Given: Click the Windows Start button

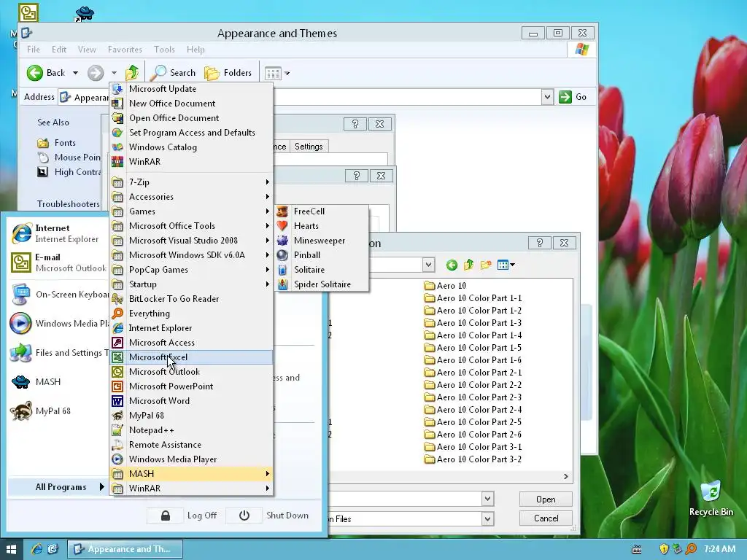Looking at the screenshot, I should click(12, 549).
